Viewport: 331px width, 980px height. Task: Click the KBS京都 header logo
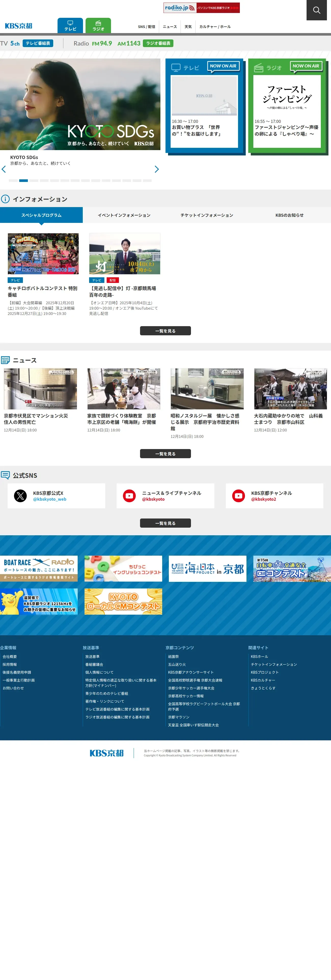click(x=18, y=26)
